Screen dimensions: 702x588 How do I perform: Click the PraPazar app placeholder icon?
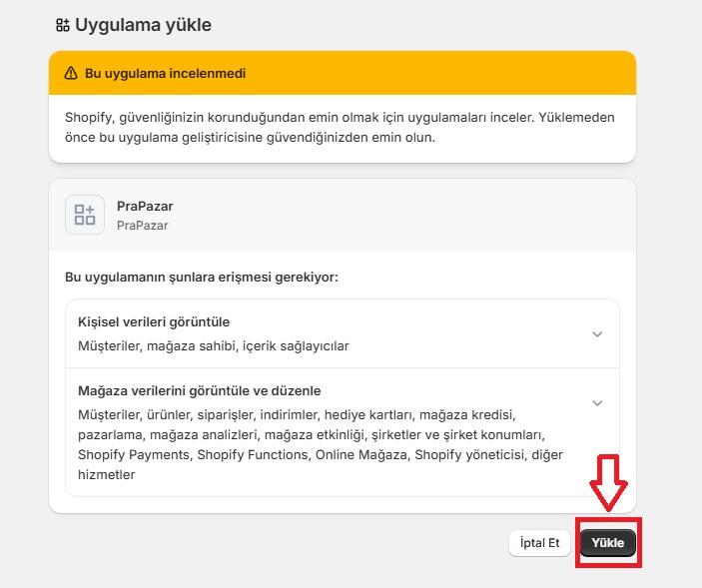point(85,215)
